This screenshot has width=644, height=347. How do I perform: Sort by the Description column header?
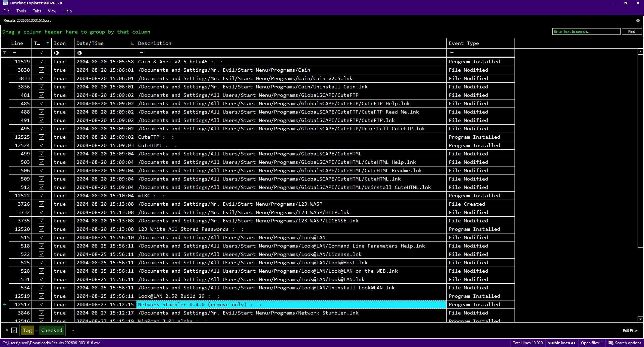(x=291, y=43)
